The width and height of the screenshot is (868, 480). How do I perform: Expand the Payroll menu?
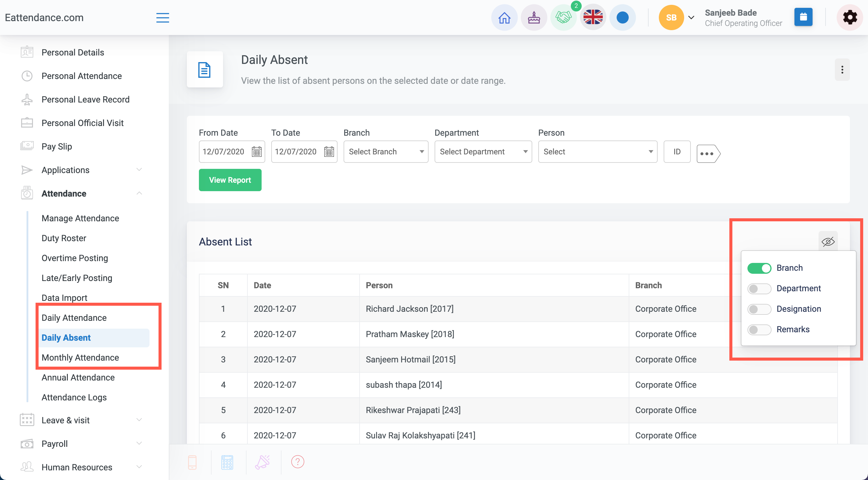pos(139,443)
